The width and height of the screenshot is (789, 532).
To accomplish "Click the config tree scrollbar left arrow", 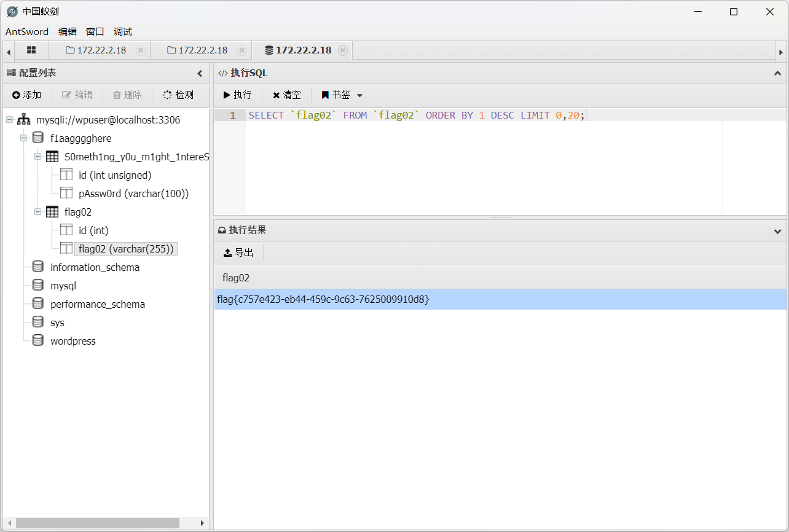I will click(x=9, y=523).
